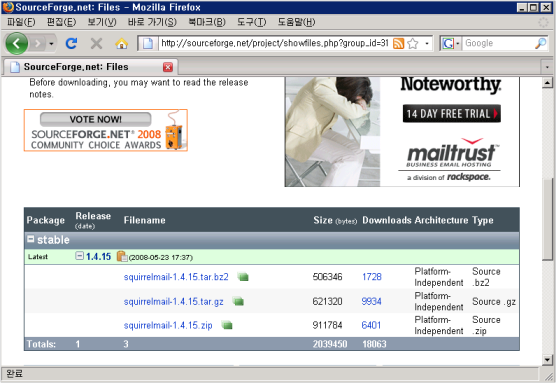556x383 pixels.
Task: Download squirrelmail-1.4.15.tar.gz link
Action: point(173,301)
